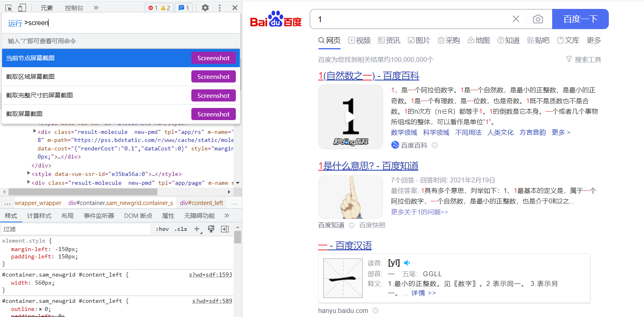
Task: Show more DevTools tabs chevron
Action: click(x=96, y=8)
